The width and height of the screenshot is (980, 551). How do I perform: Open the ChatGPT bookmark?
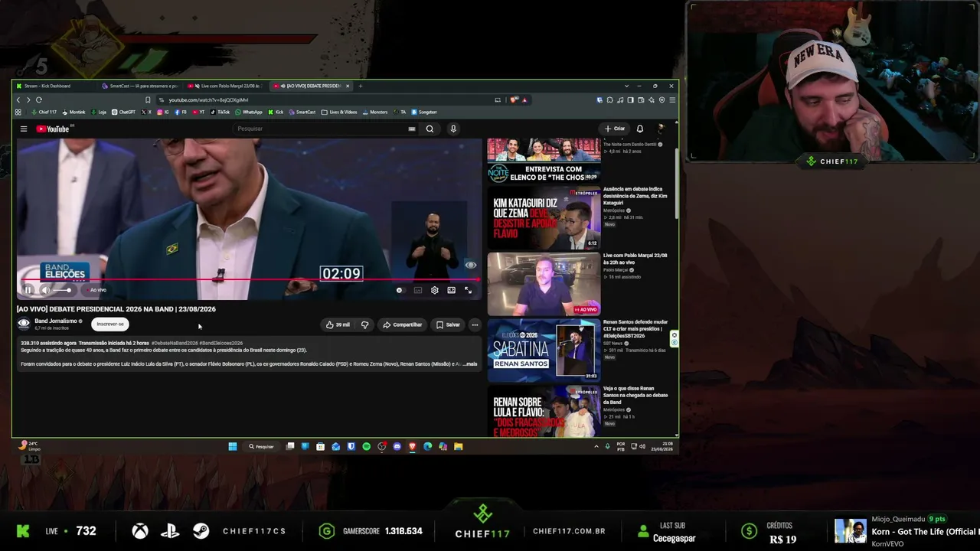[x=123, y=112]
